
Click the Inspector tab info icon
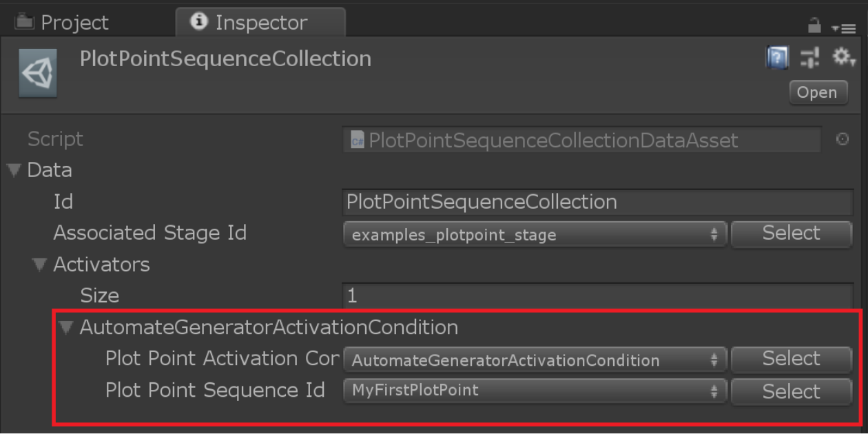click(x=199, y=22)
